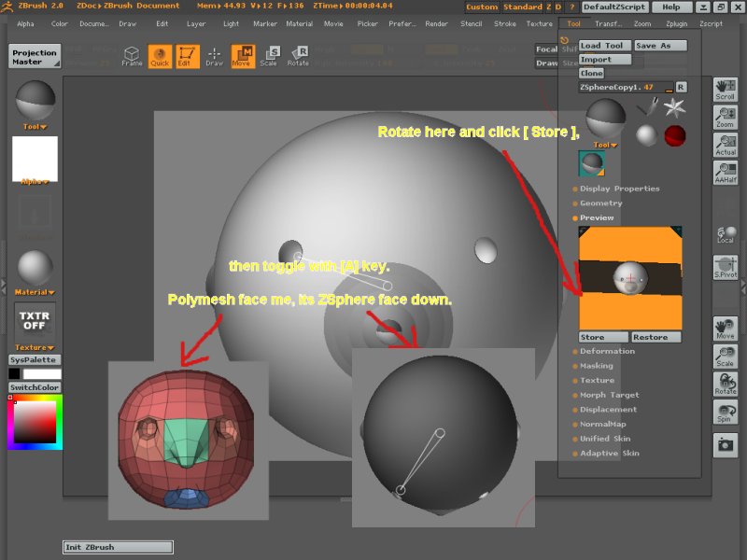Click the orange Preview window
This screenshot has height=560, width=747.
click(630, 278)
